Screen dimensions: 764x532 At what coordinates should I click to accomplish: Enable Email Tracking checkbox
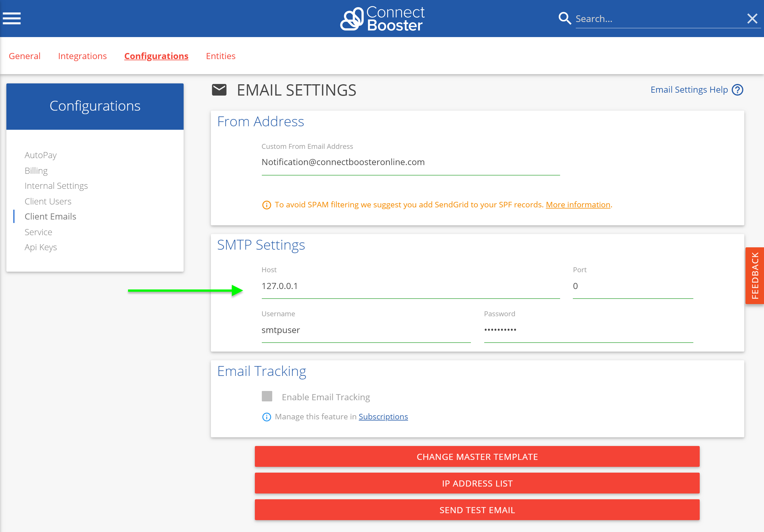[x=267, y=396]
